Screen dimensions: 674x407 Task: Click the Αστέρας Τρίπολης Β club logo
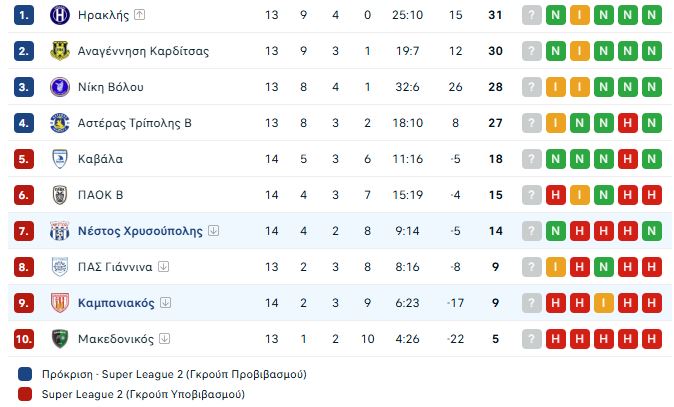click(x=59, y=123)
